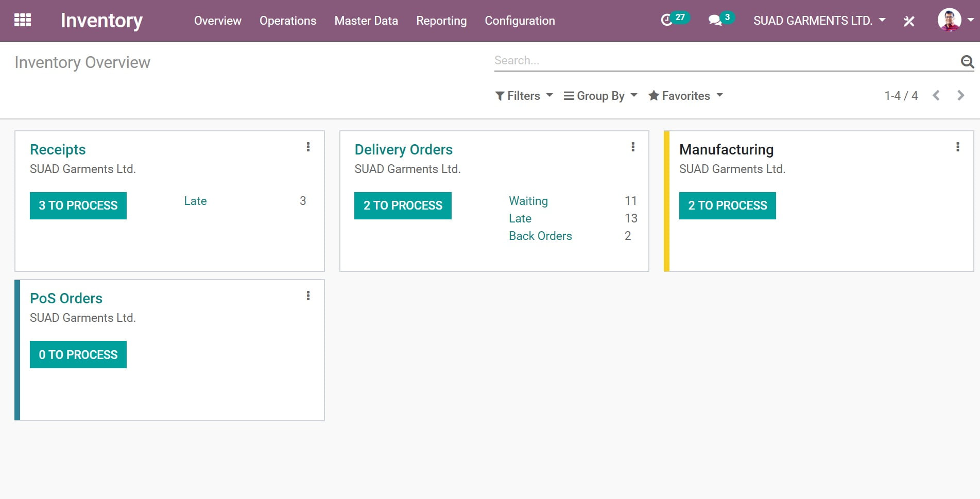The image size is (980, 499).
Task: Open the PoS Orders card title
Action: tap(66, 298)
